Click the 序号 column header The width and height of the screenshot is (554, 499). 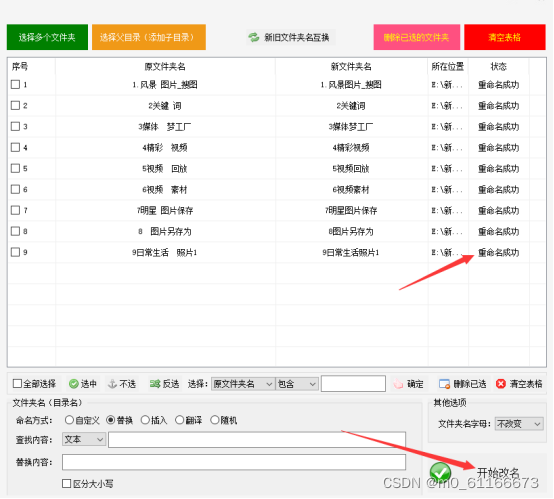pos(20,66)
